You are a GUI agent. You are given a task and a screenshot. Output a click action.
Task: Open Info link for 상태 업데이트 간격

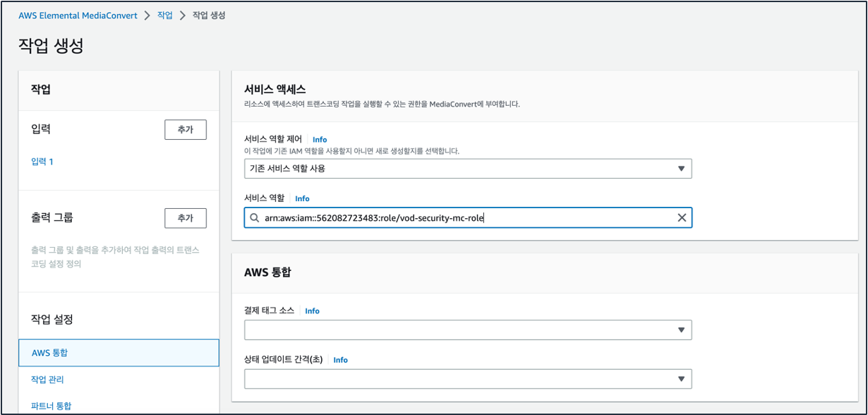[340, 360]
